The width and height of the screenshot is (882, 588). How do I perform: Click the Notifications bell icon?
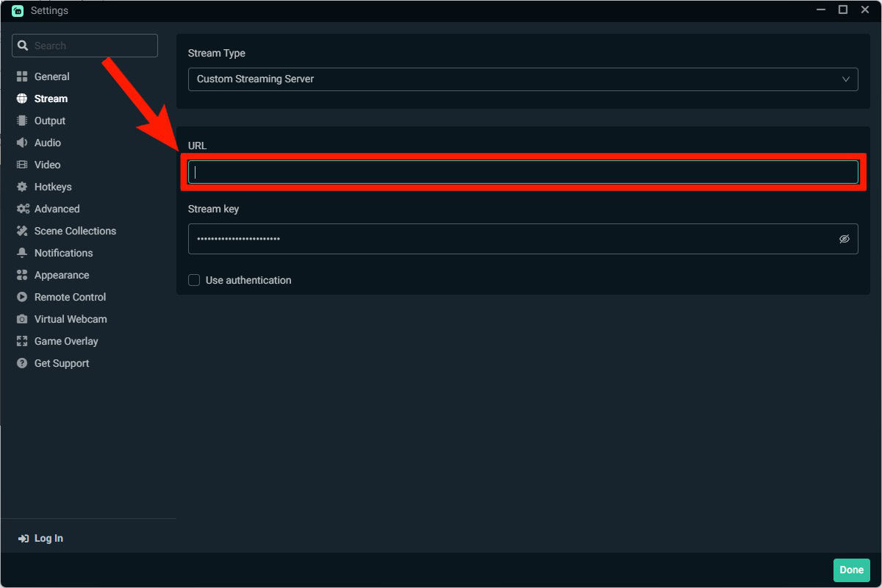[21, 252]
